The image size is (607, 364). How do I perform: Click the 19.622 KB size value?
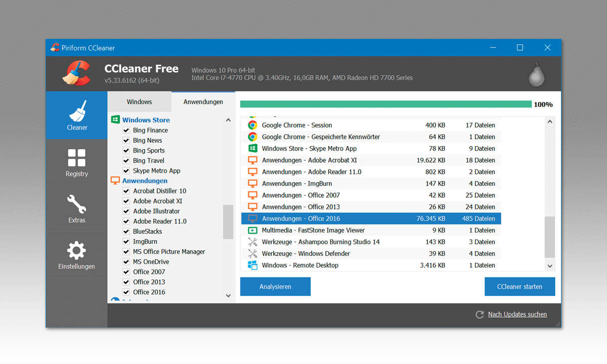pyautogui.click(x=431, y=160)
